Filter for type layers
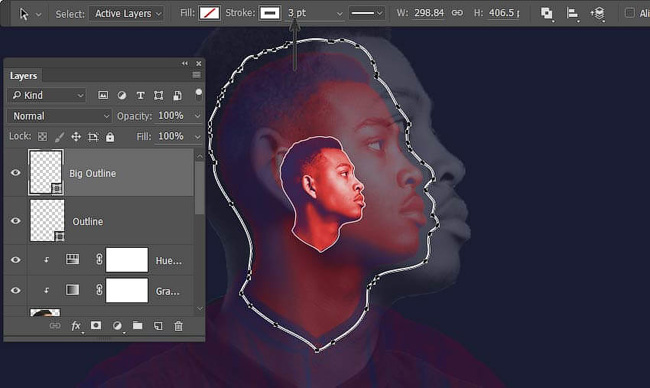650x388 pixels. click(x=141, y=96)
